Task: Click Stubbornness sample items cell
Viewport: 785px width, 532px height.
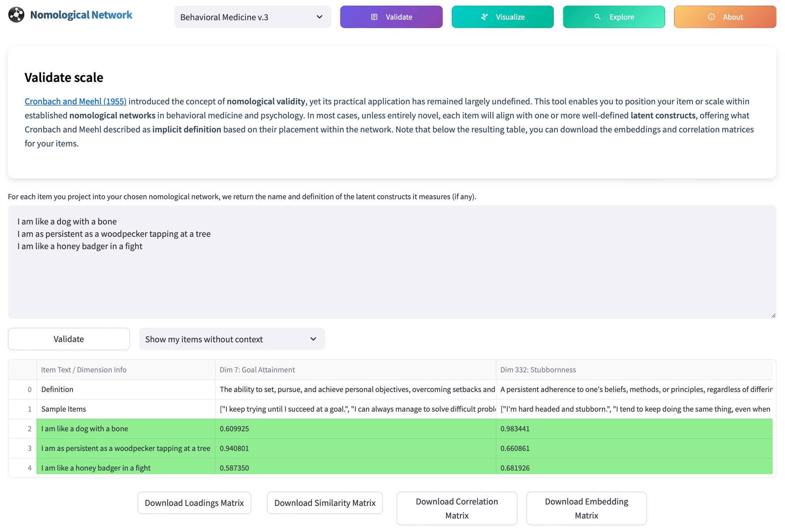Action: click(634, 409)
